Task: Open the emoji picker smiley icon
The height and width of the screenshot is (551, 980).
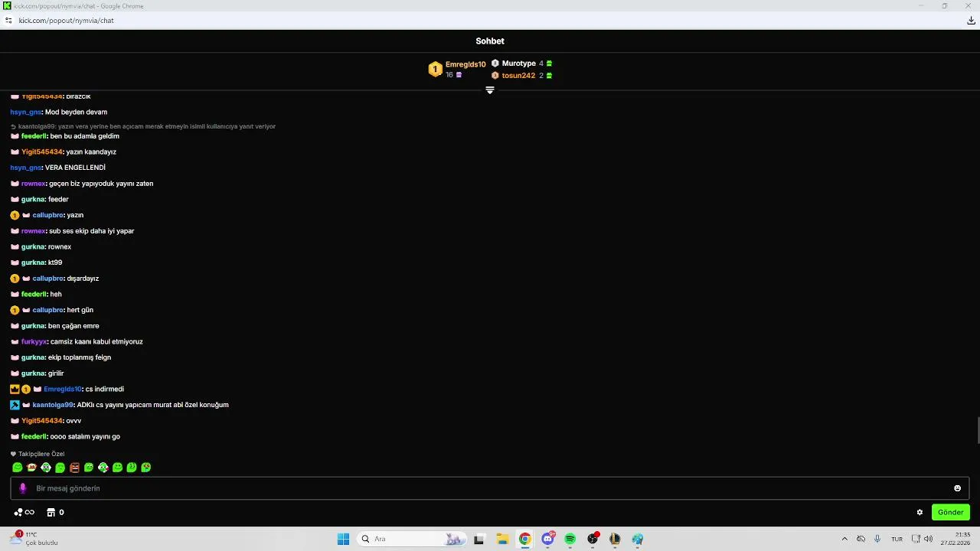Action: coord(957,488)
